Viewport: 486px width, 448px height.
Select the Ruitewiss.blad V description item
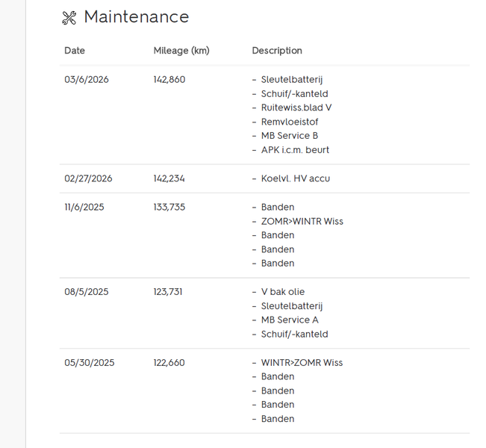click(x=296, y=108)
